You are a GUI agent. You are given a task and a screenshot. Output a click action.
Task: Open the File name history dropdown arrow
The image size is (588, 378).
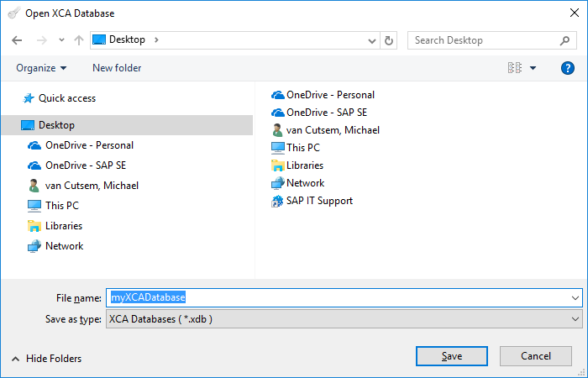pyautogui.click(x=575, y=298)
